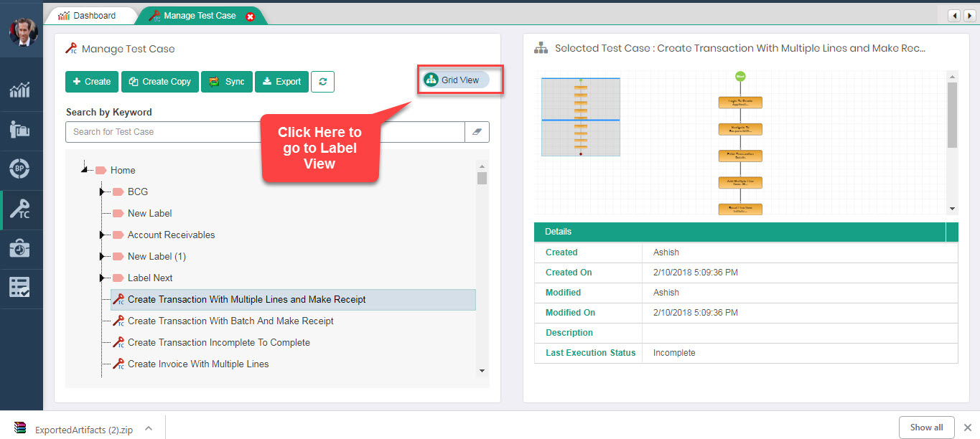Image resolution: width=980 pixels, height=439 pixels.
Task: Select the New Label tree item
Action: pos(149,213)
